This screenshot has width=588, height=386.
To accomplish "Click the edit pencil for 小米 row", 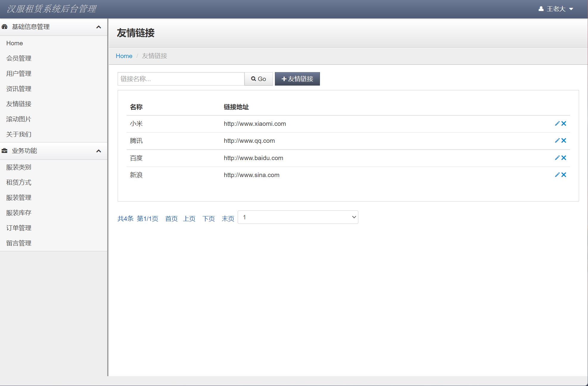I will (557, 123).
